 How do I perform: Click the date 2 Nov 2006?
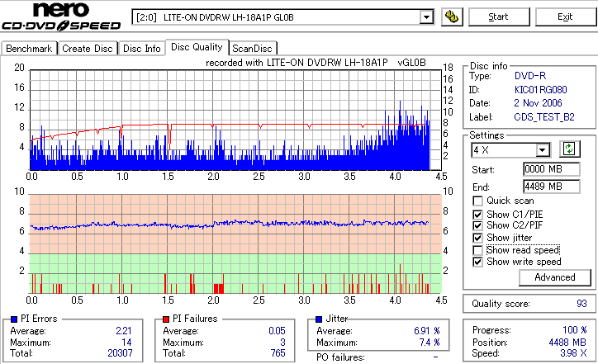538,103
